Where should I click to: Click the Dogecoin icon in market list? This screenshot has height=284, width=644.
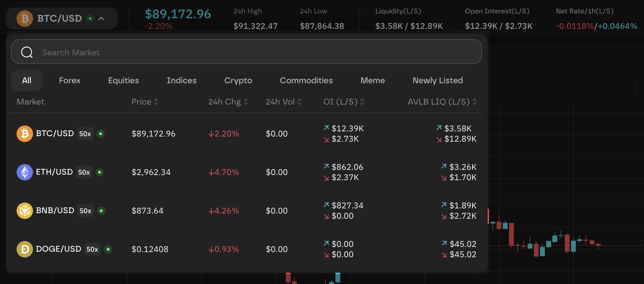[x=25, y=249]
